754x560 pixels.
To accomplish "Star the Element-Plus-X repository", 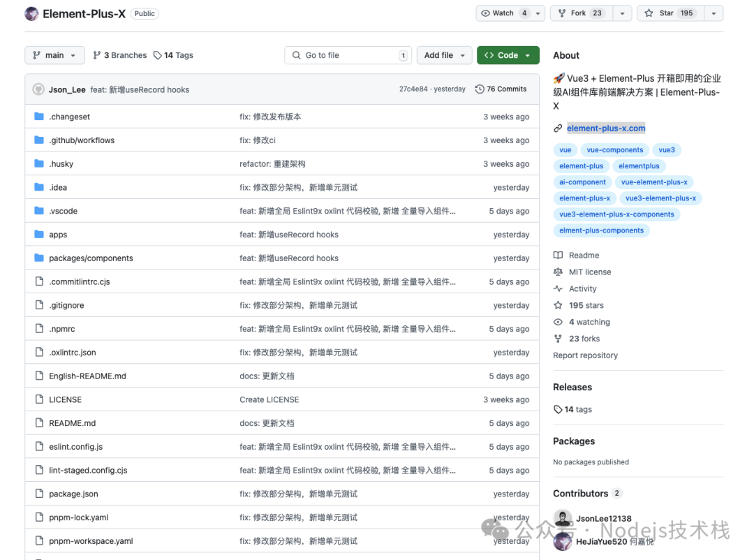I will pos(667,13).
